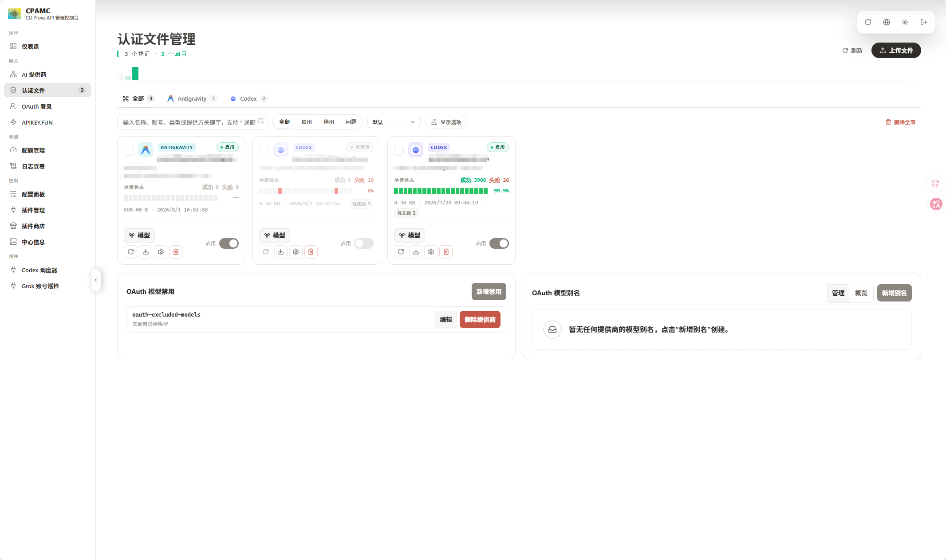Toggle the theme sun icon

[905, 22]
